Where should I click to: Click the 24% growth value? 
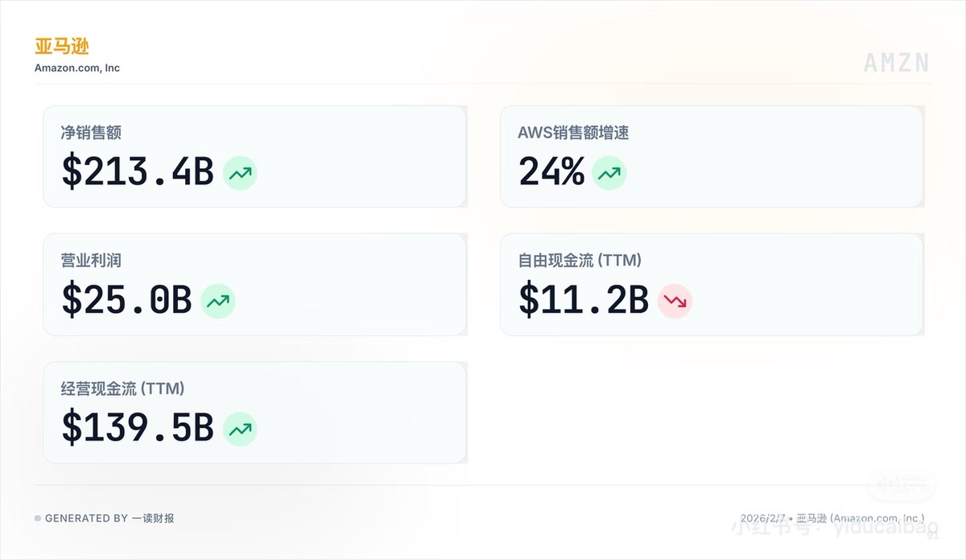pos(551,172)
